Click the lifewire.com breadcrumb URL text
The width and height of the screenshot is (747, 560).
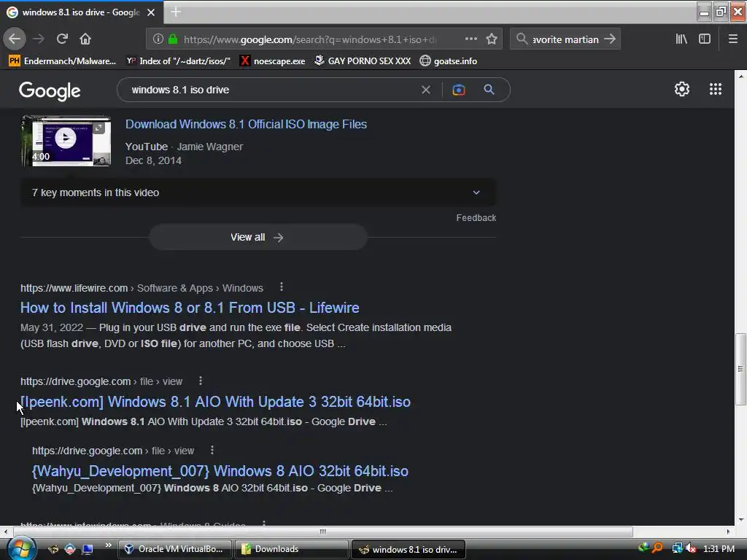click(74, 288)
